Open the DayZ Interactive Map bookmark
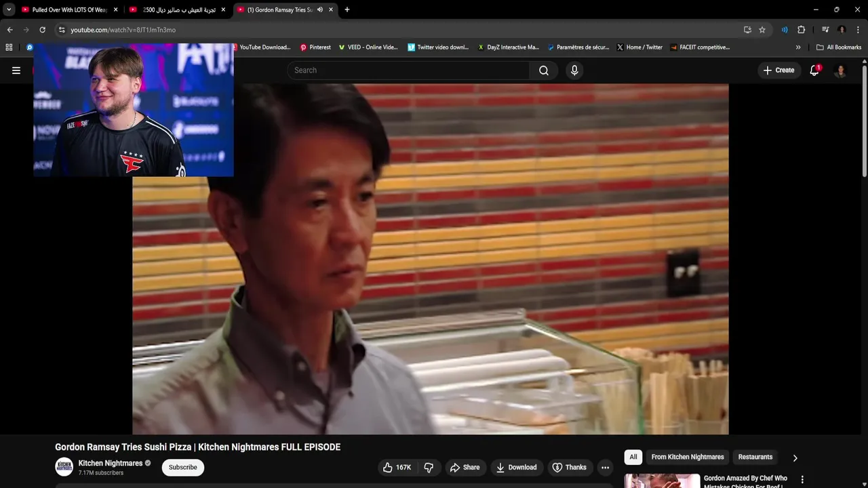The image size is (868, 488). pos(509,47)
